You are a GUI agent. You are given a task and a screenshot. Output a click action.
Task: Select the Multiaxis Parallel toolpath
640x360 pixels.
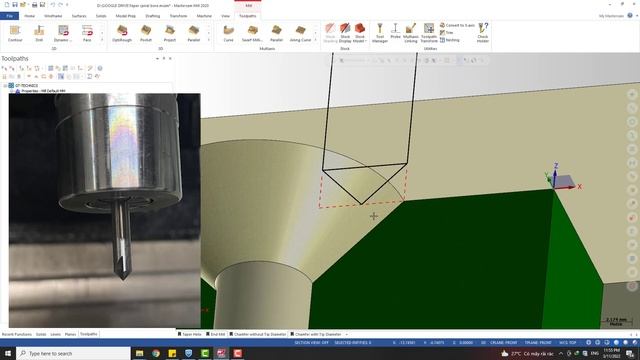(276, 33)
